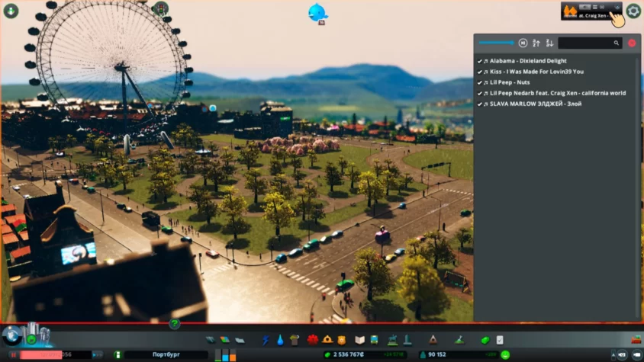The height and width of the screenshot is (362, 644).
Task: Select the song Lil Peep - Nuts
Action: click(x=510, y=82)
